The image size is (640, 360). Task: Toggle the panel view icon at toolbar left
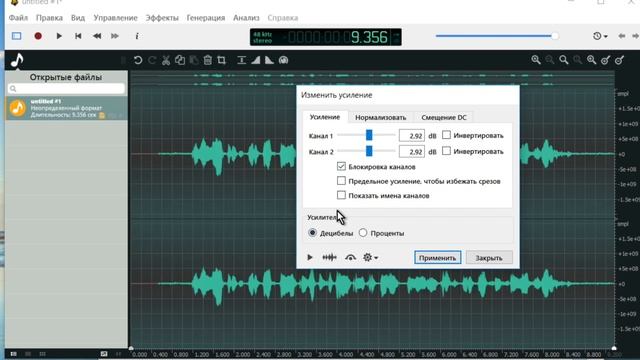pos(16,36)
